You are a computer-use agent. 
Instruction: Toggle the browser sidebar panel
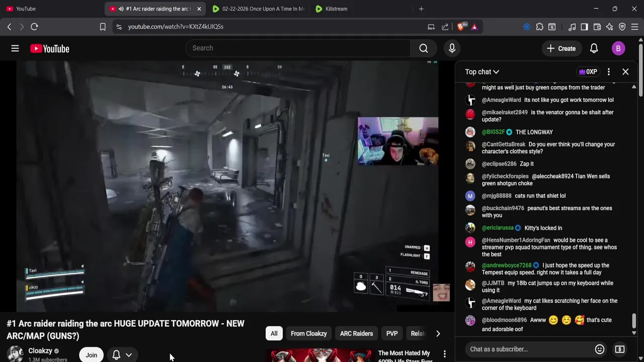click(x=584, y=27)
